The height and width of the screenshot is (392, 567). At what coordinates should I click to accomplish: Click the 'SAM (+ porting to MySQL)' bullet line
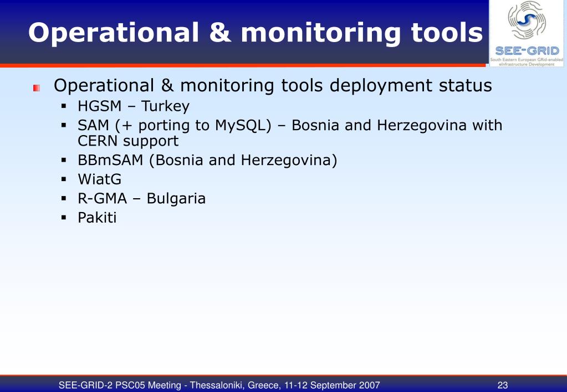click(290, 125)
